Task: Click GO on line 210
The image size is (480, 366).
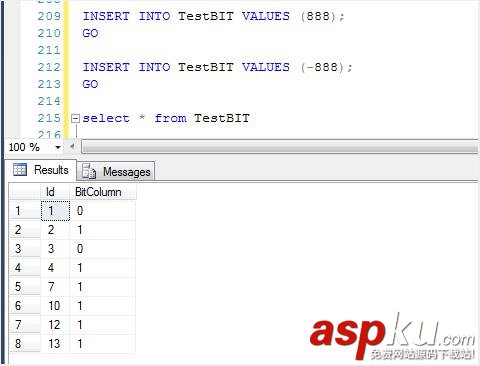Action: 90,33
